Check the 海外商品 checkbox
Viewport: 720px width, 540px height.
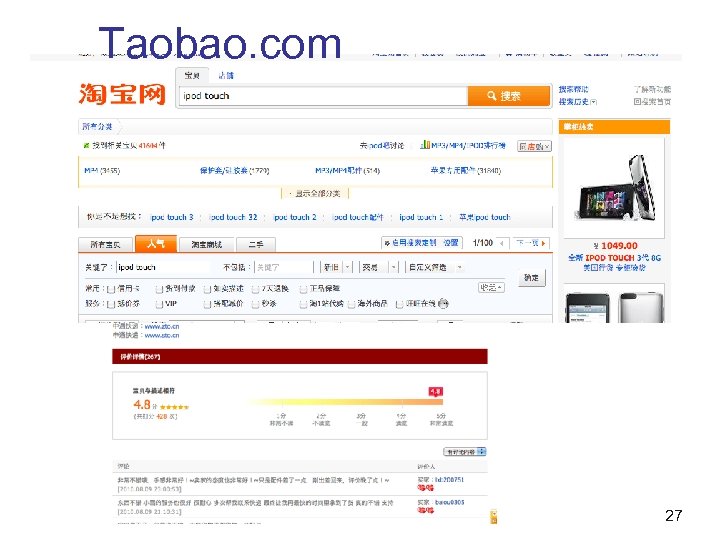click(x=351, y=304)
